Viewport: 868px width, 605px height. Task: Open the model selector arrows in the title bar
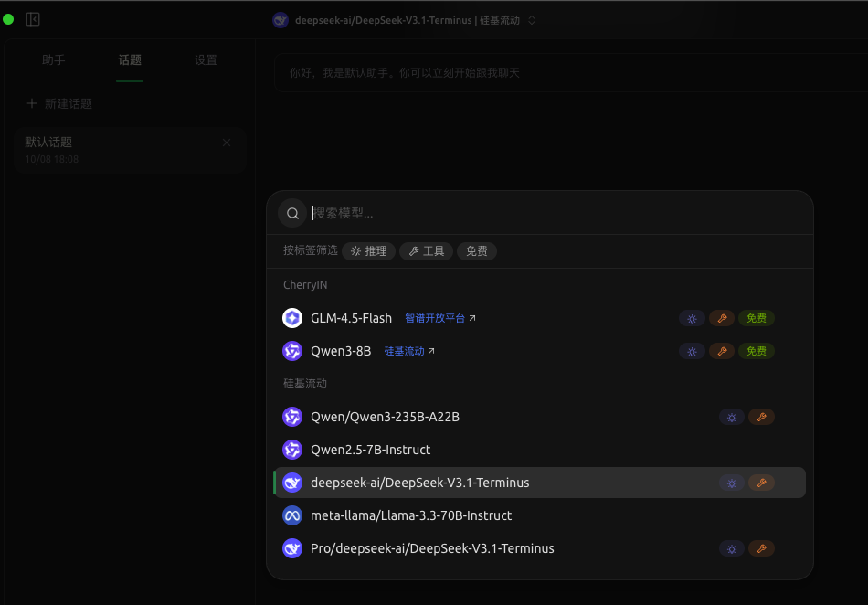click(x=532, y=20)
